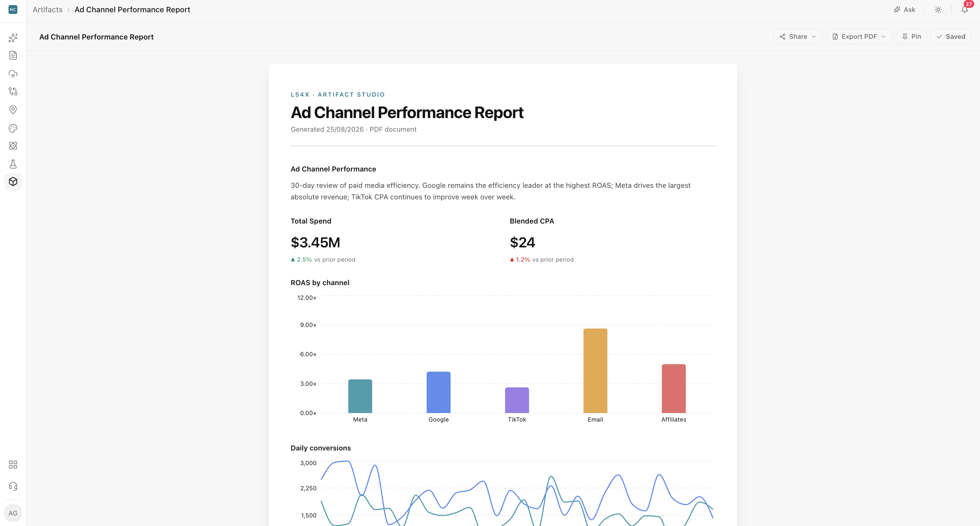980x526 pixels.
Task: Open the lab flask experiments icon
Action: point(13,164)
